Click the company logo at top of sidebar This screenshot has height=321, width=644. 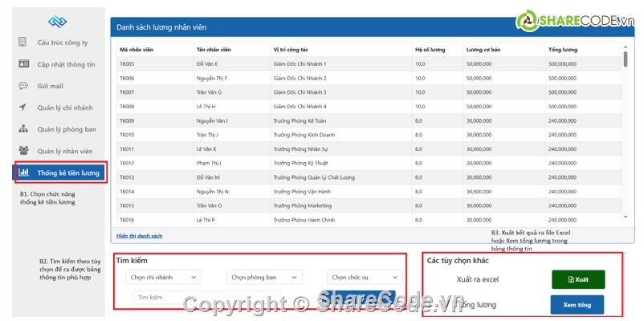click(x=56, y=22)
